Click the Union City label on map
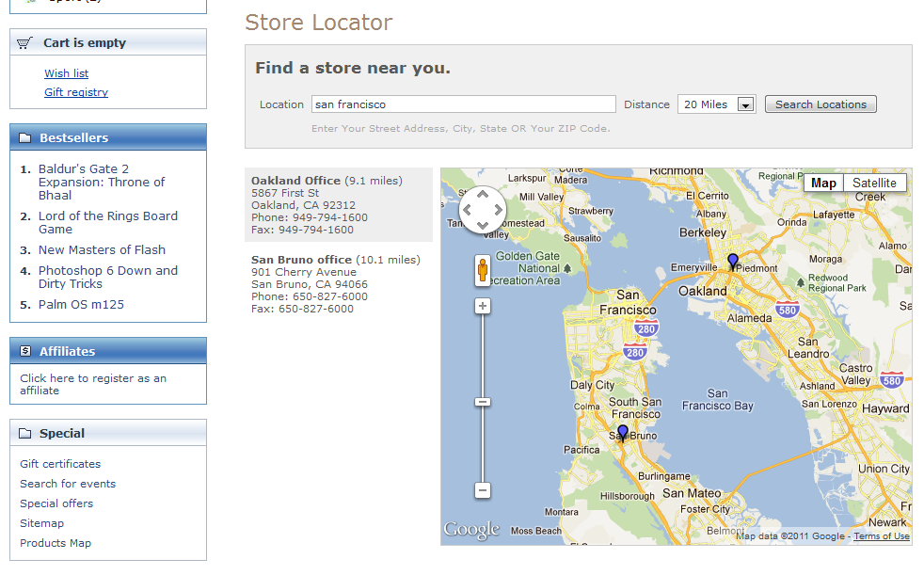 pyautogui.click(x=884, y=469)
